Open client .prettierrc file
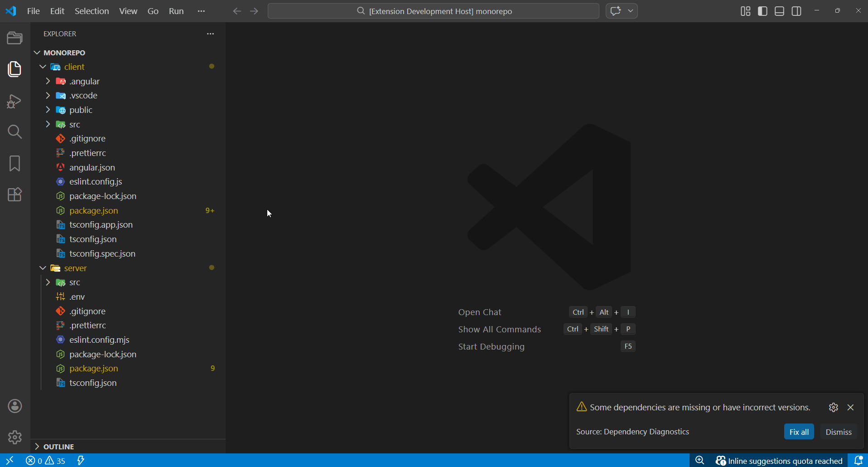 tap(87, 153)
